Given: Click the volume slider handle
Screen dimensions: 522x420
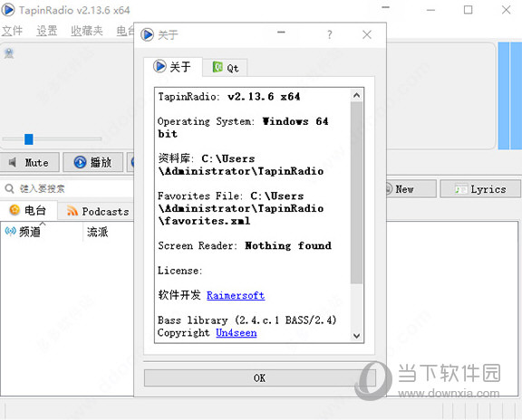Looking at the screenshot, I should (x=29, y=139).
